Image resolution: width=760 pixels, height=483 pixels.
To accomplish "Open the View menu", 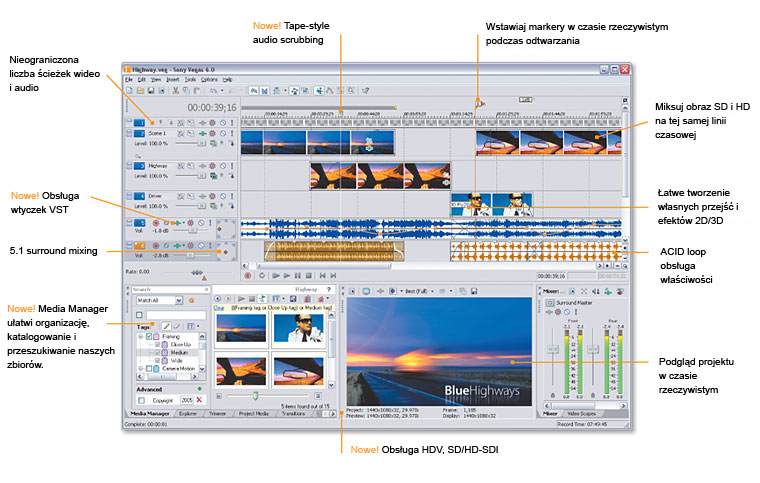I will pyautogui.click(x=156, y=79).
